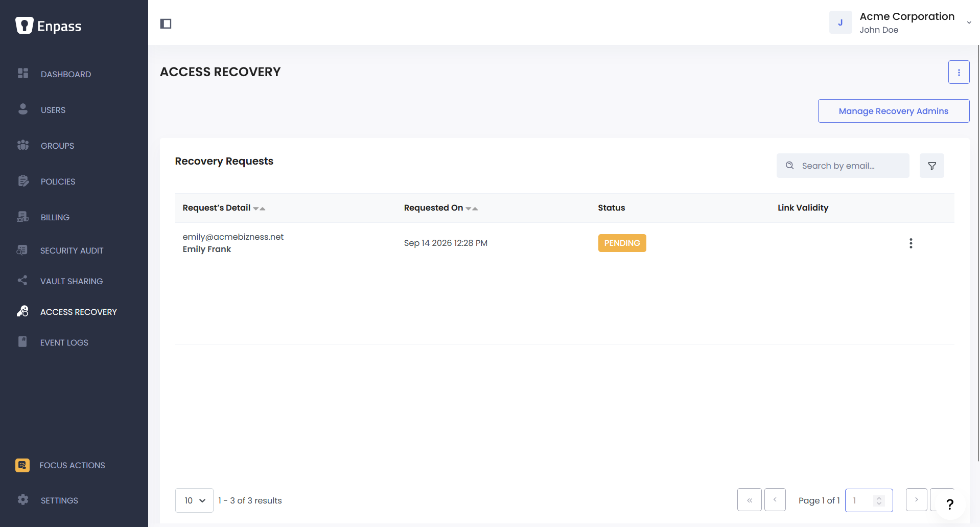980x527 pixels.
Task: Click the Status column header
Action: tap(612, 208)
